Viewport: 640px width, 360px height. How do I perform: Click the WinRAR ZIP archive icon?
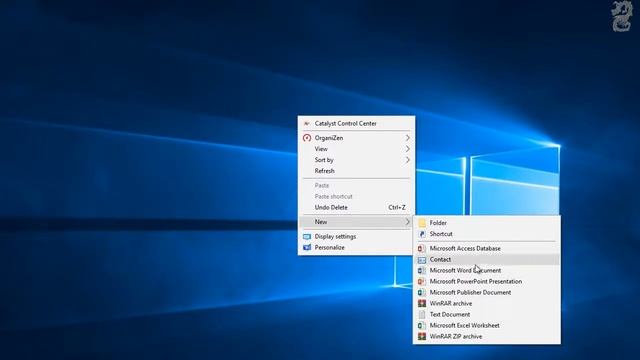(422, 336)
